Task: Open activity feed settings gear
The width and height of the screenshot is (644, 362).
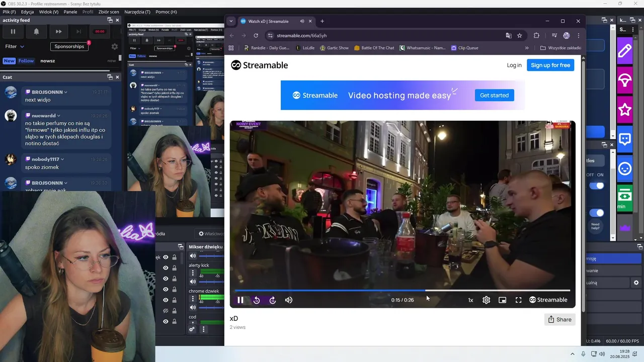Action: (x=115, y=46)
